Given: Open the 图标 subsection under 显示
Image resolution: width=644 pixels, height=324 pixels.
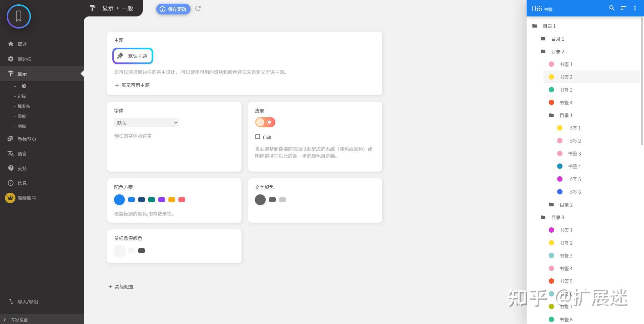Looking at the screenshot, I should (21, 126).
